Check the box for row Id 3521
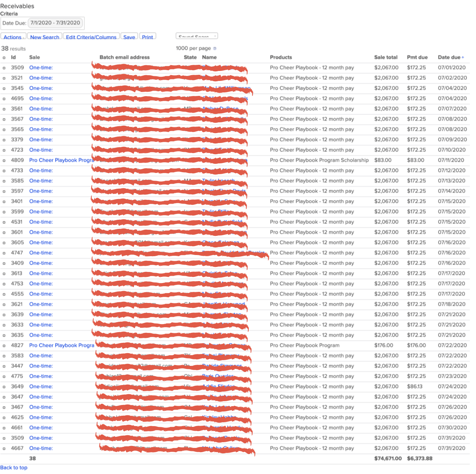 pyautogui.click(x=4, y=78)
